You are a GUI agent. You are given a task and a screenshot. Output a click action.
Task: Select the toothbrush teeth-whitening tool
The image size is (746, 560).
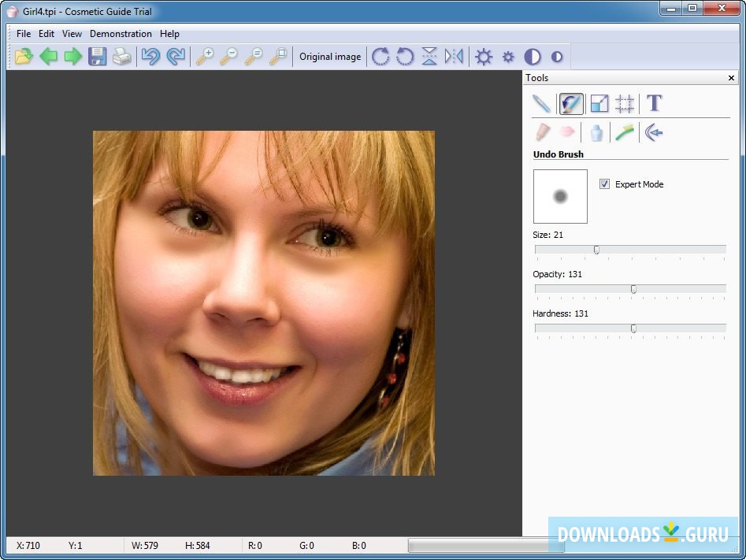(x=625, y=132)
